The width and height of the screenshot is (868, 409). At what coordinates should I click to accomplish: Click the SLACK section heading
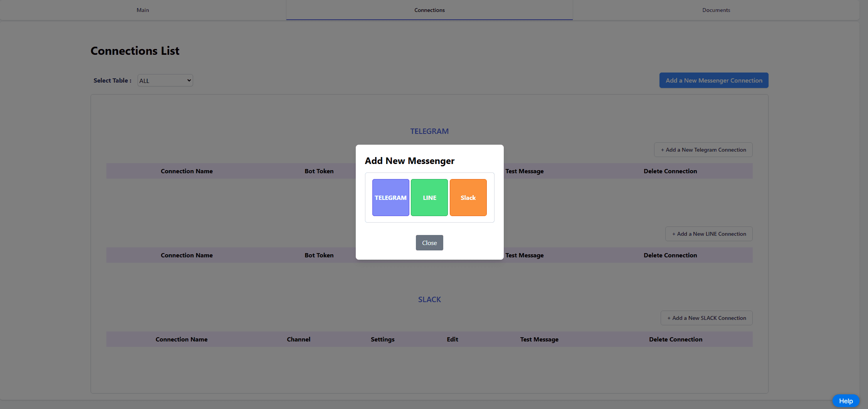pyautogui.click(x=429, y=299)
